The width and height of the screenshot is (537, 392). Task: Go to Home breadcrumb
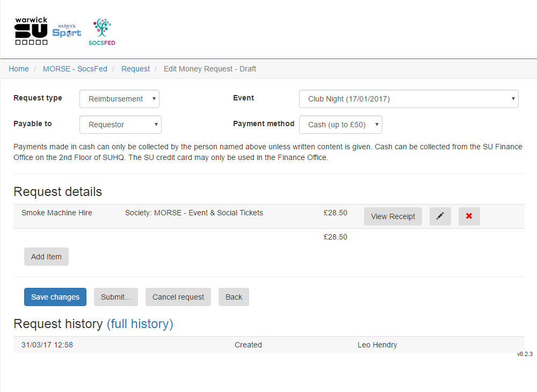(19, 69)
